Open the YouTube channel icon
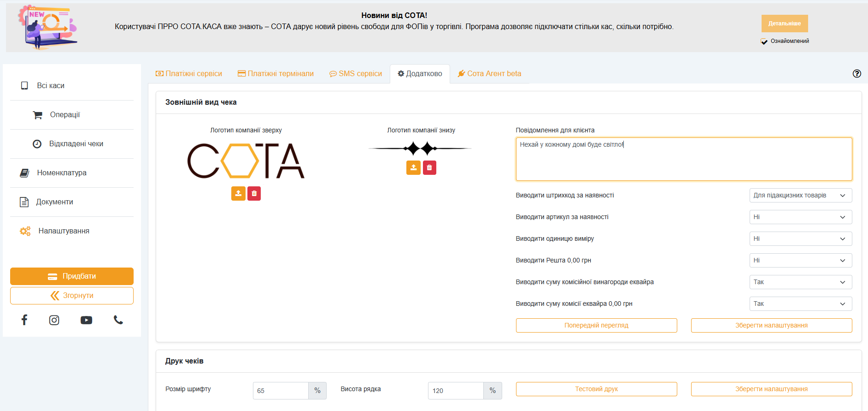This screenshot has width=868, height=411. pos(86,320)
